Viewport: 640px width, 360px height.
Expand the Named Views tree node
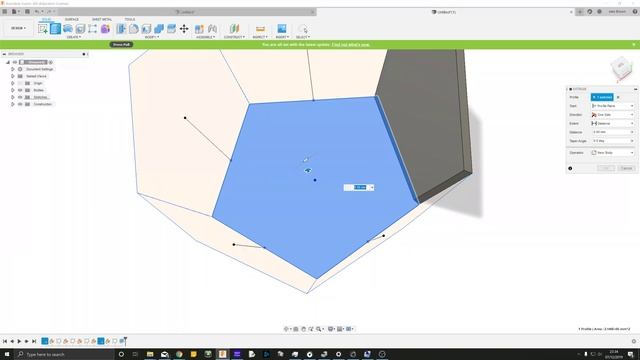click(x=13, y=76)
